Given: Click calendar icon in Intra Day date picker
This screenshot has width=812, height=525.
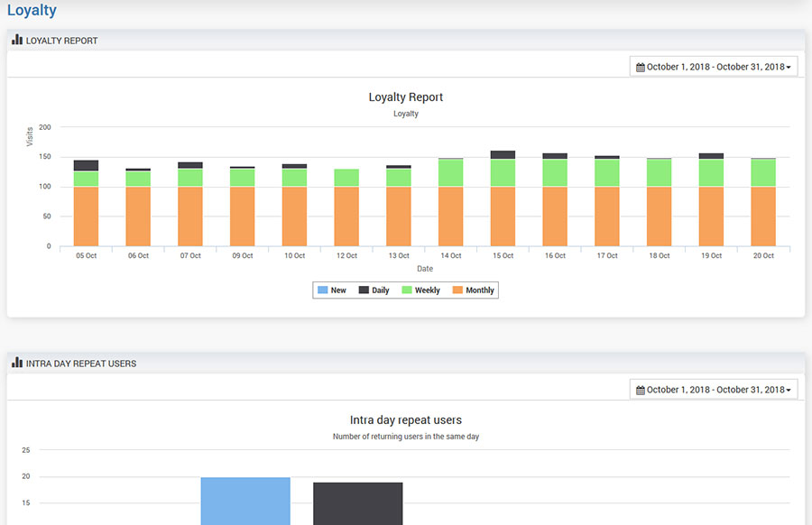Looking at the screenshot, I should [x=641, y=391].
